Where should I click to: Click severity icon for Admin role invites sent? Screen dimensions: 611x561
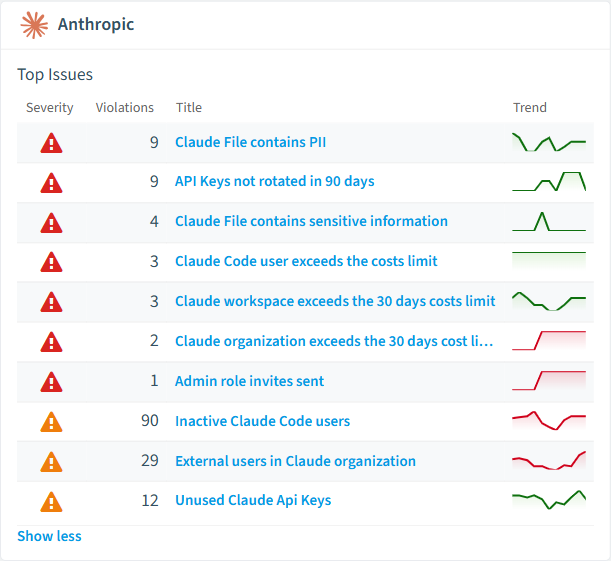(x=51, y=382)
